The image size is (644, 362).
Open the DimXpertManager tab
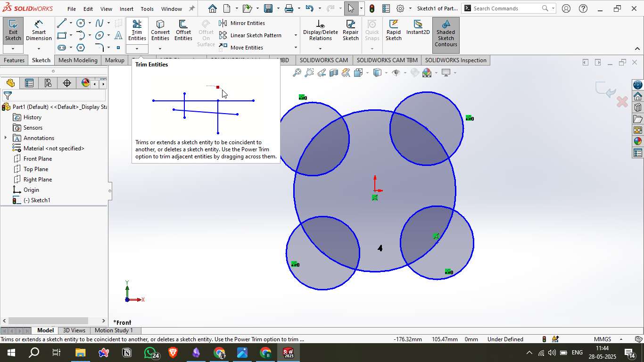(67, 83)
